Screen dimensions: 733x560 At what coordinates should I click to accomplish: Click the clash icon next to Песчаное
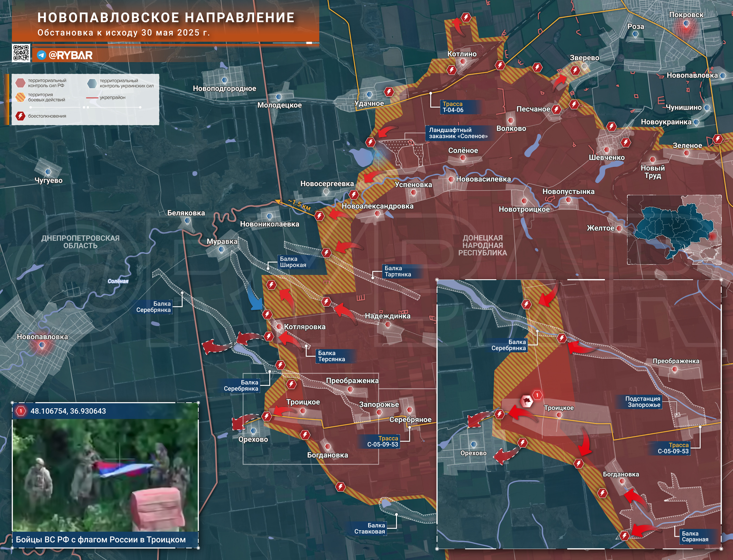click(x=556, y=109)
